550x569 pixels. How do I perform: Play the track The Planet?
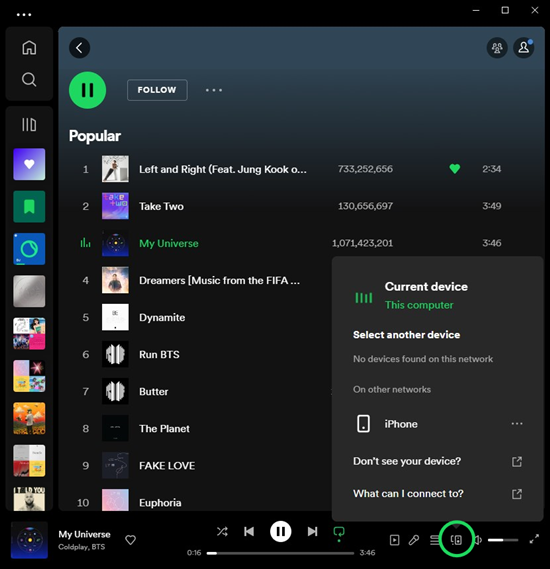tap(164, 429)
